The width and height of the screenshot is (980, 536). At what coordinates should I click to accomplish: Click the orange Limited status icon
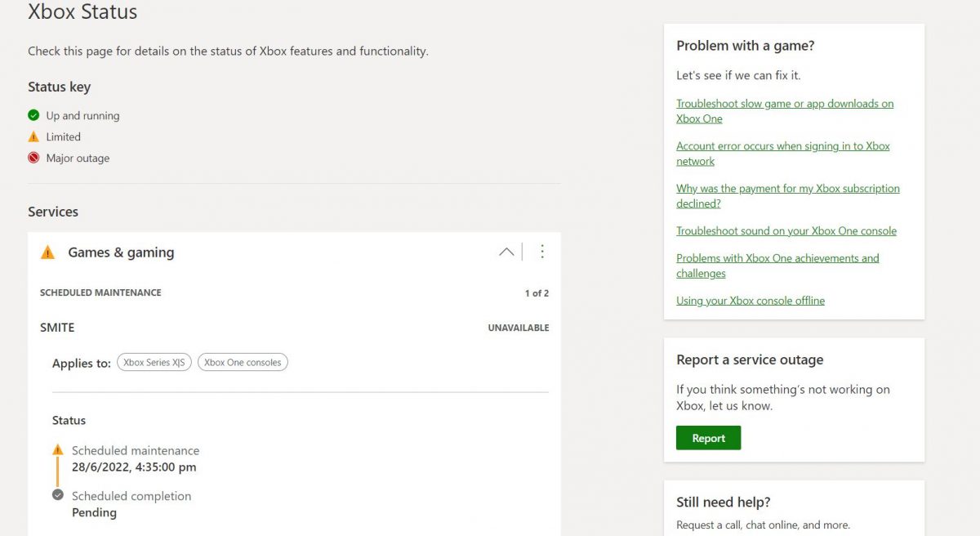pos(33,136)
